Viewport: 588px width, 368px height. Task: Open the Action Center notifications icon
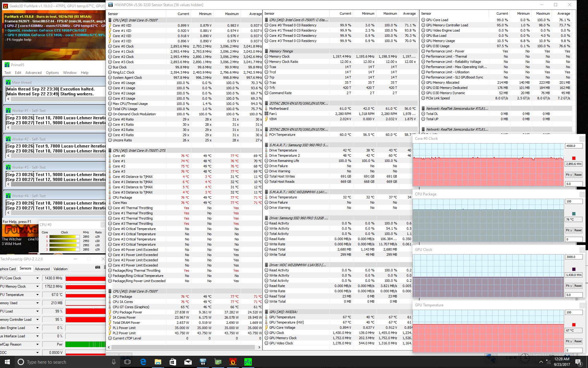pyautogui.click(x=578, y=362)
